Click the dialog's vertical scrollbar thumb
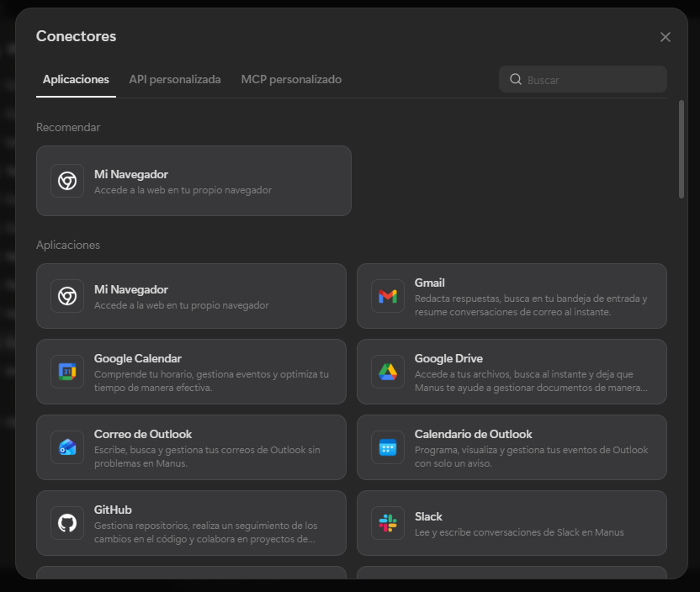This screenshot has height=592, width=700. tap(681, 150)
